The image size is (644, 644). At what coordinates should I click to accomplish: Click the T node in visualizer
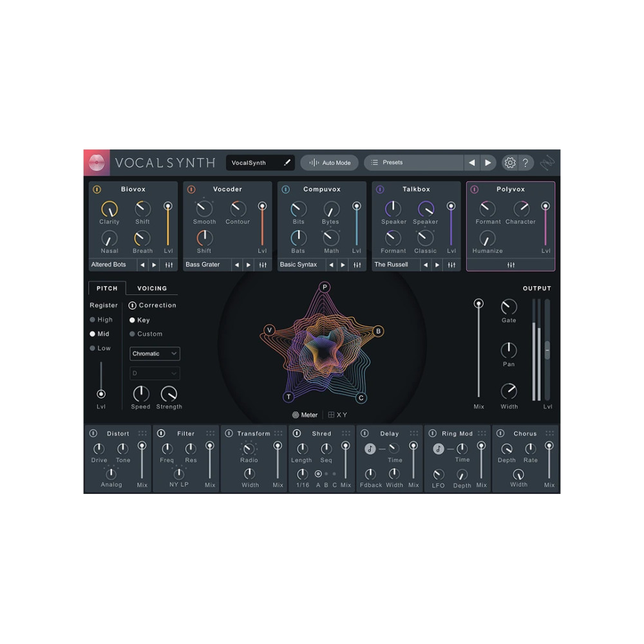(x=289, y=397)
